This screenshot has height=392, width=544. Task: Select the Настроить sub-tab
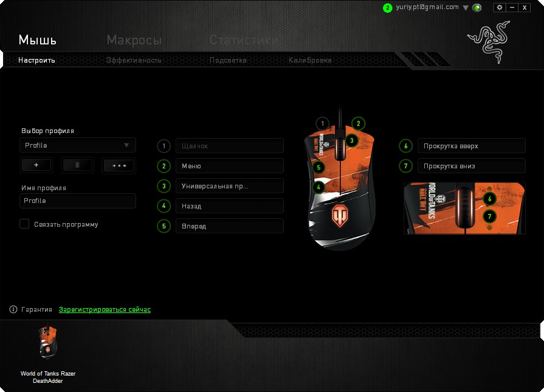(x=36, y=60)
